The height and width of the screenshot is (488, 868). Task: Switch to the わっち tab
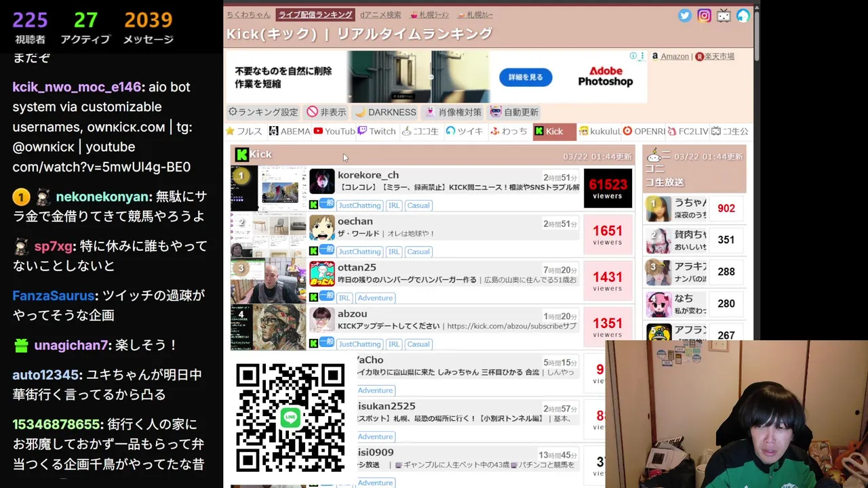coord(509,131)
